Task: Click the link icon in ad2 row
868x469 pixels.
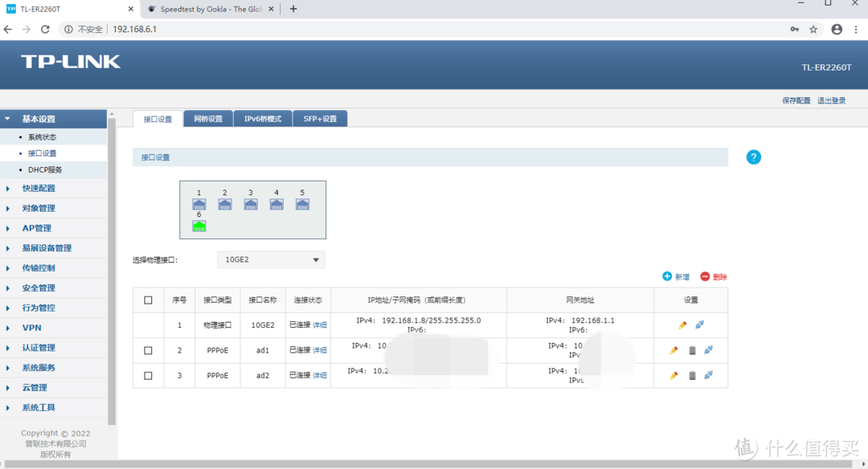Action: [708, 375]
